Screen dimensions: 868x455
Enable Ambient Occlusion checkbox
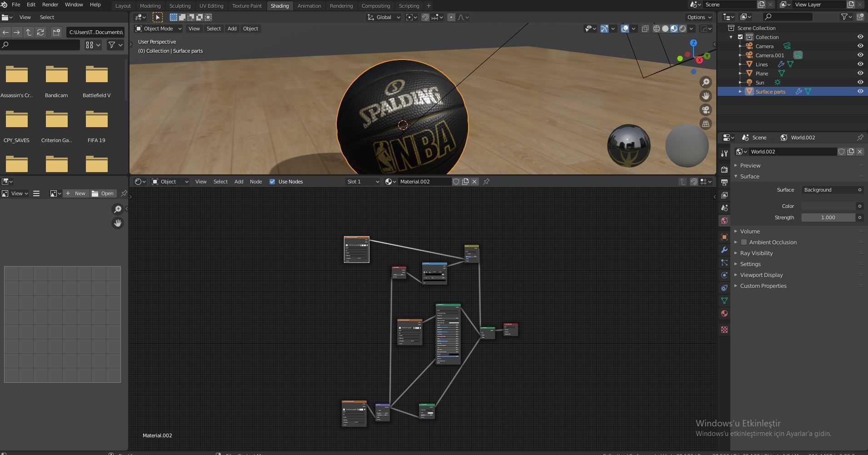744,242
